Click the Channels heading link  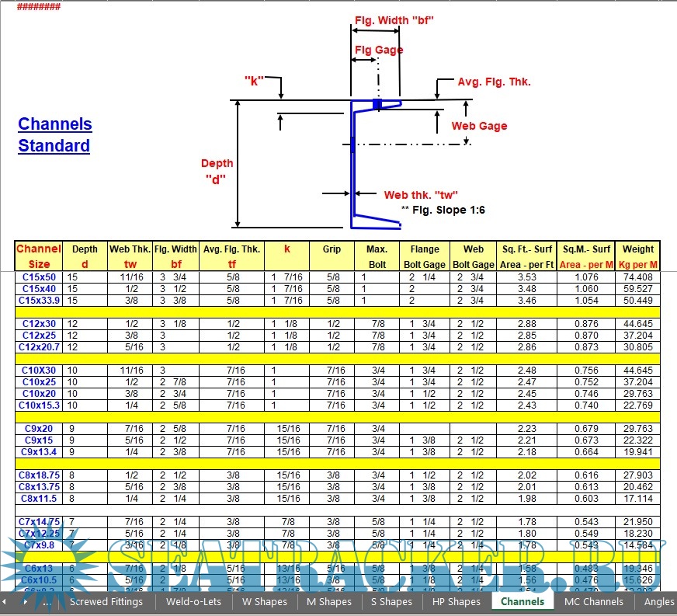(54, 124)
